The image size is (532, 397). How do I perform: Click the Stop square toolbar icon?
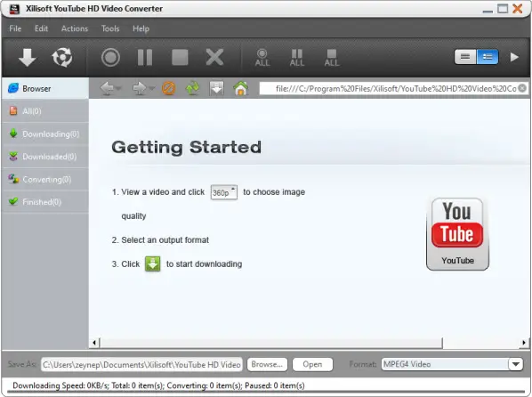coord(180,57)
